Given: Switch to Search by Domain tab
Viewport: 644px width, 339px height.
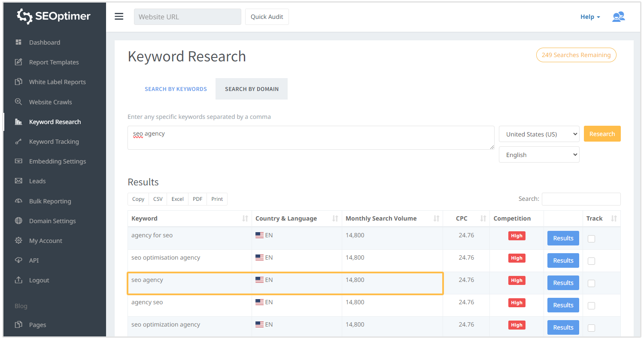Looking at the screenshot, I should click(x=252, y=89).
